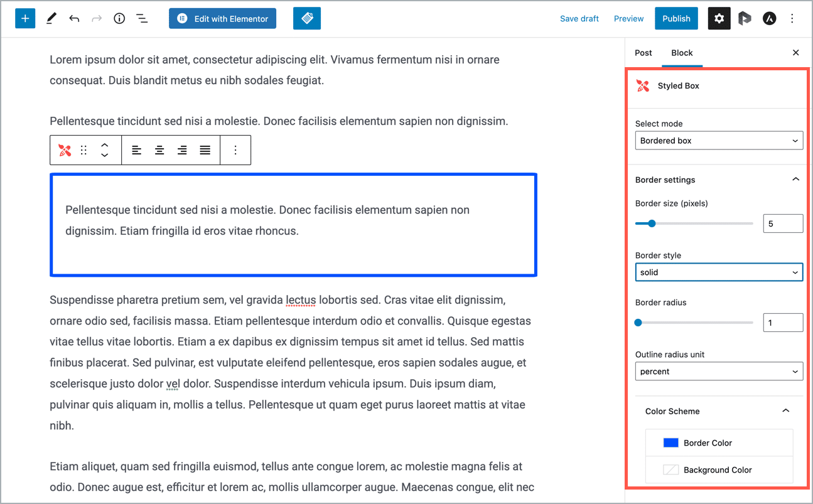
Task: Open the Outline radius unit dropdown
Action: 718,372
